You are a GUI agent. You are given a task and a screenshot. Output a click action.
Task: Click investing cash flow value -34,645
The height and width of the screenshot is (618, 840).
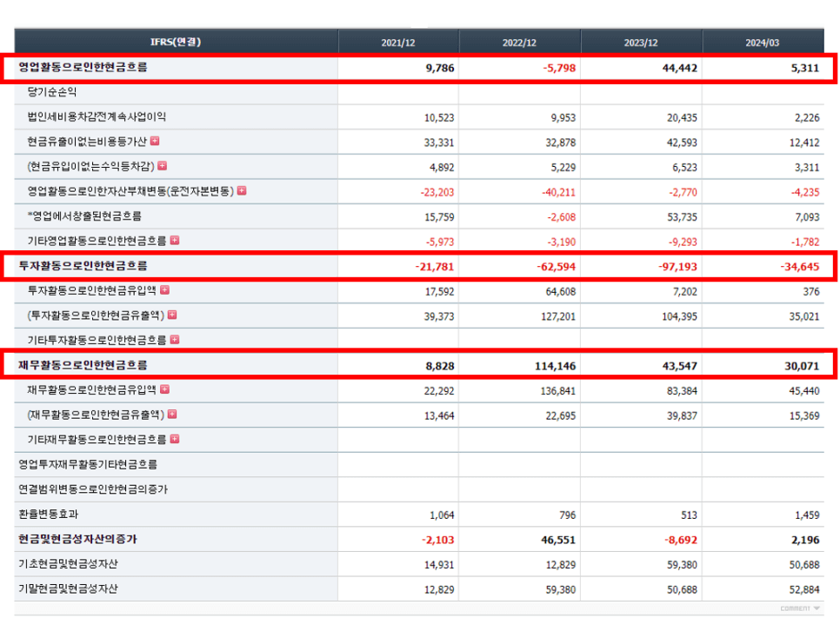click(x=800, y=267)
